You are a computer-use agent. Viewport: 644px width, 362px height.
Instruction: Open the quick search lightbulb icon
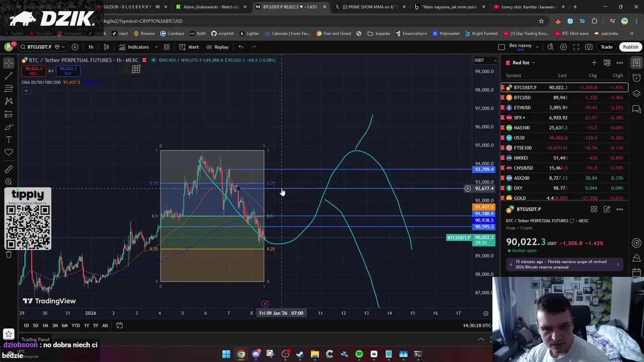(x=550, y=47)
